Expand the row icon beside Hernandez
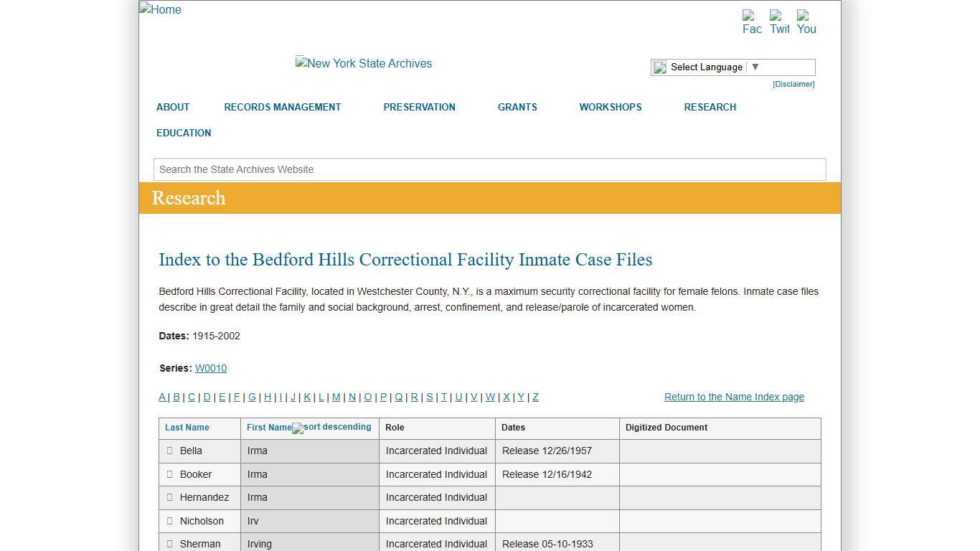Screen dimensions: 980x551 pos(170,497)
